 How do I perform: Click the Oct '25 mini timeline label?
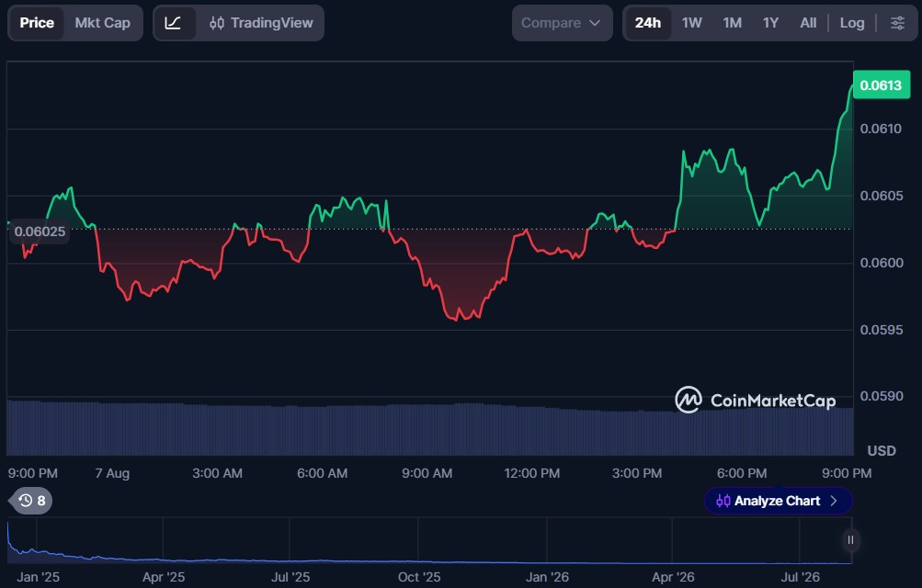pyautogui.click(x=418, y=577)
